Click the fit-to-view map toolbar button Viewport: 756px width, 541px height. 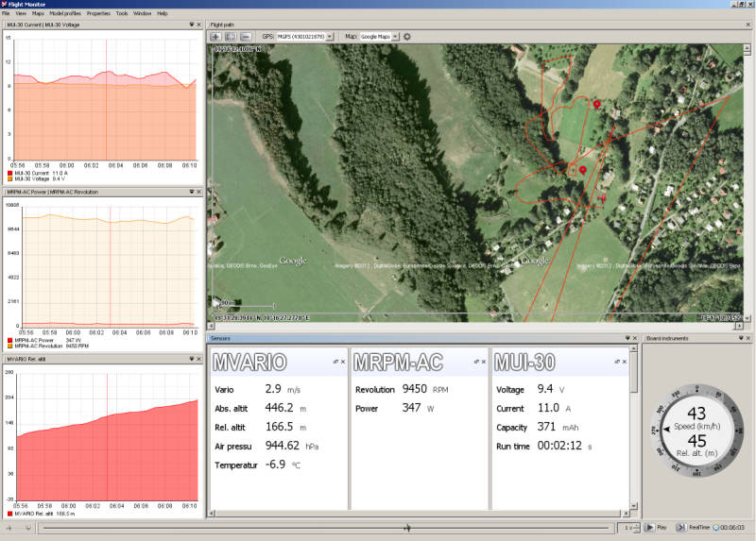231,37
